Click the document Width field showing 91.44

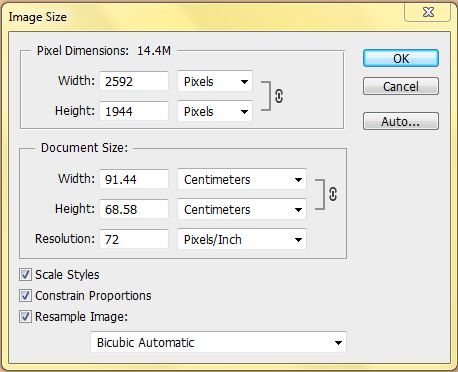pyautogui.click(x=134, y=179)
